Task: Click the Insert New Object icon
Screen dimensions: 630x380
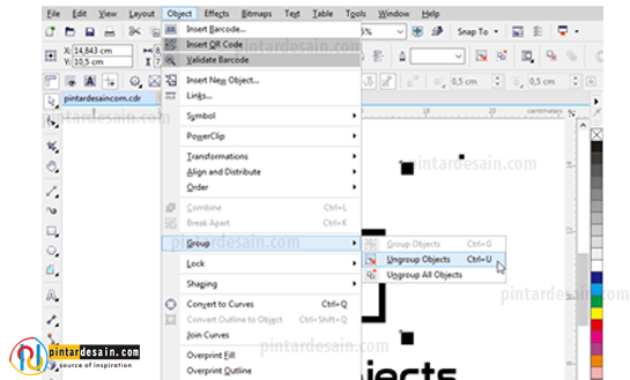Action: click(x=171, y=80)
